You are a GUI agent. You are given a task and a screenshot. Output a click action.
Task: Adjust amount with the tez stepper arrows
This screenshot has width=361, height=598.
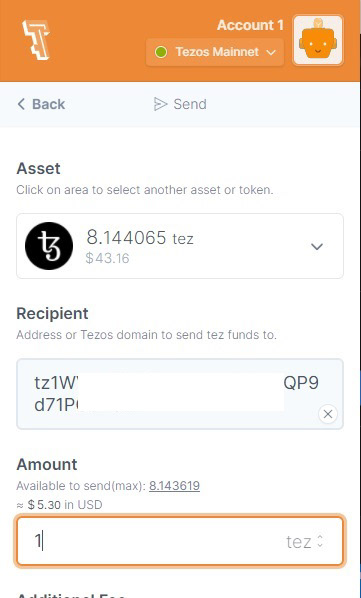(x=320, y=541)
